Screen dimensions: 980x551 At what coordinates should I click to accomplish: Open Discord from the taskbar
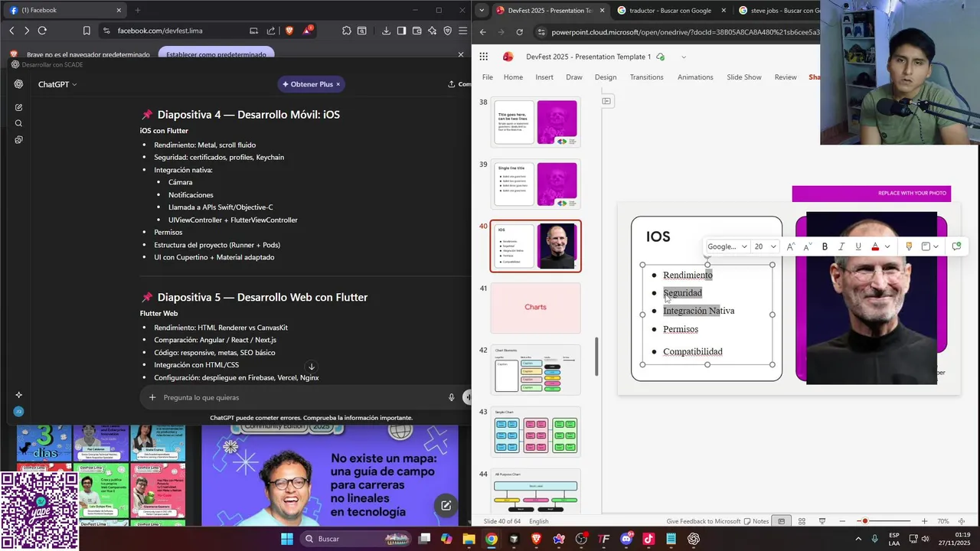[626, 539]
